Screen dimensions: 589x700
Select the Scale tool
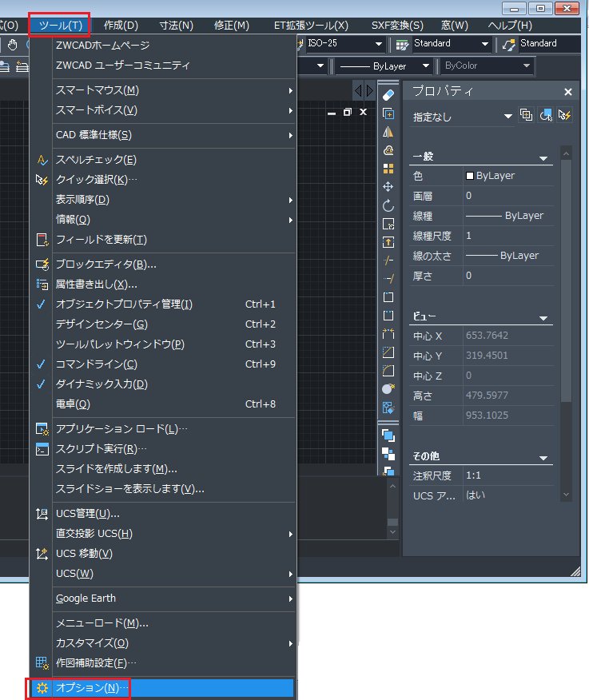point(388,224)
